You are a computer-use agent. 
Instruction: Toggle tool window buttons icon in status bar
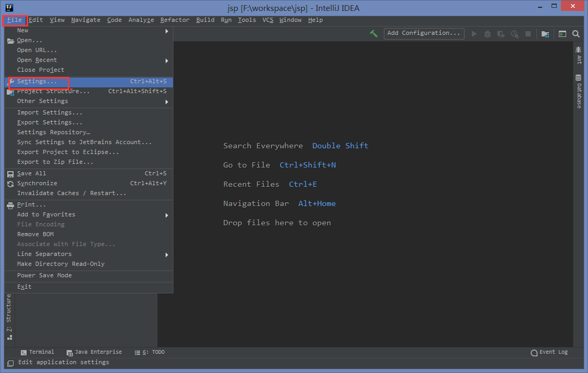pos(10,363)
